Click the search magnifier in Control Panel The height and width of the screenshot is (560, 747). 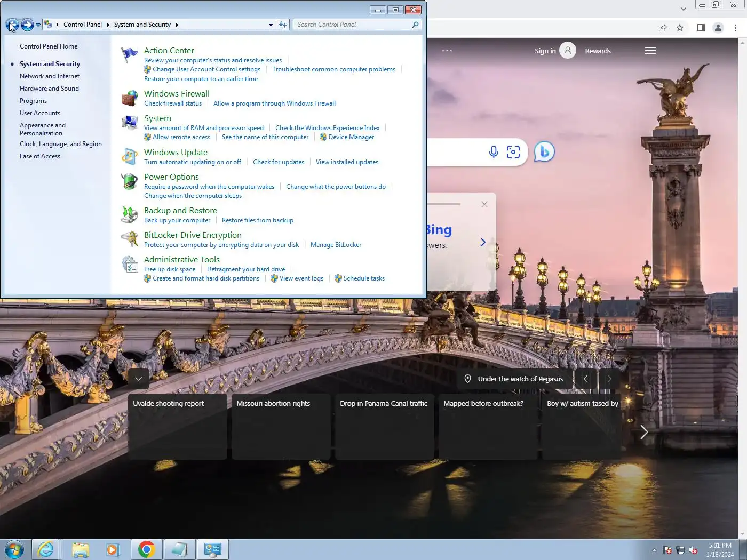tap(415, 25)
